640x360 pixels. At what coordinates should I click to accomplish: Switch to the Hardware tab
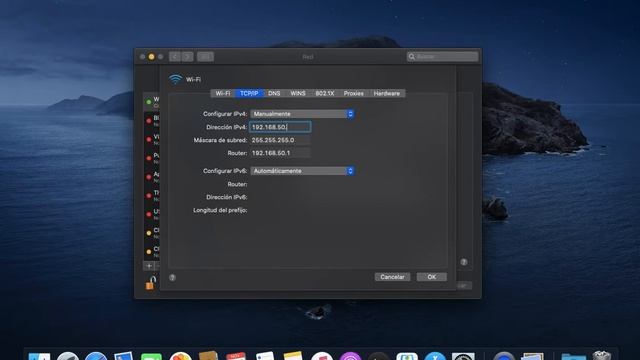click(x=387, y=93)
